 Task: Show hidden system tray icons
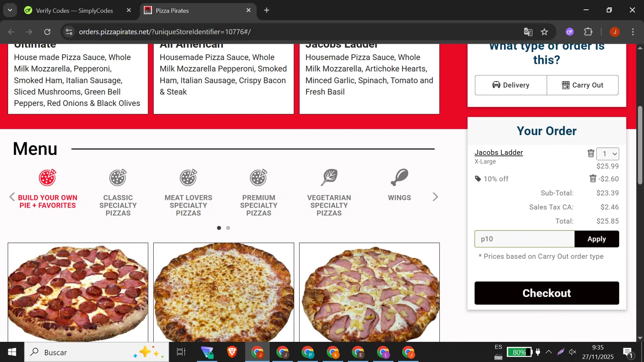coord(549,352)
